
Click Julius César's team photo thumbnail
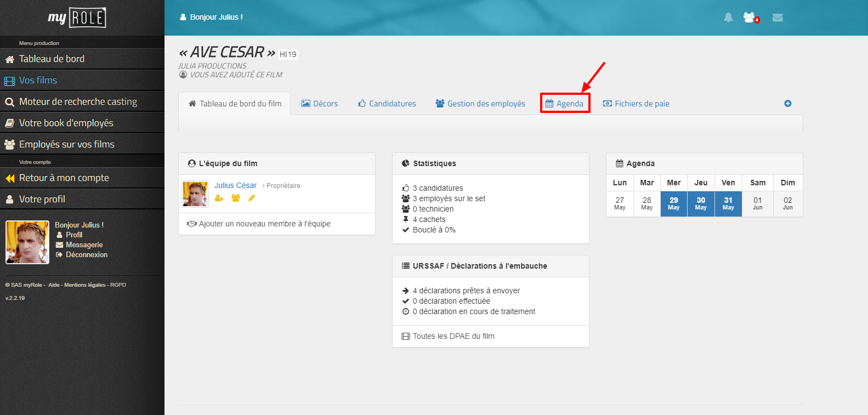[195, 194]
